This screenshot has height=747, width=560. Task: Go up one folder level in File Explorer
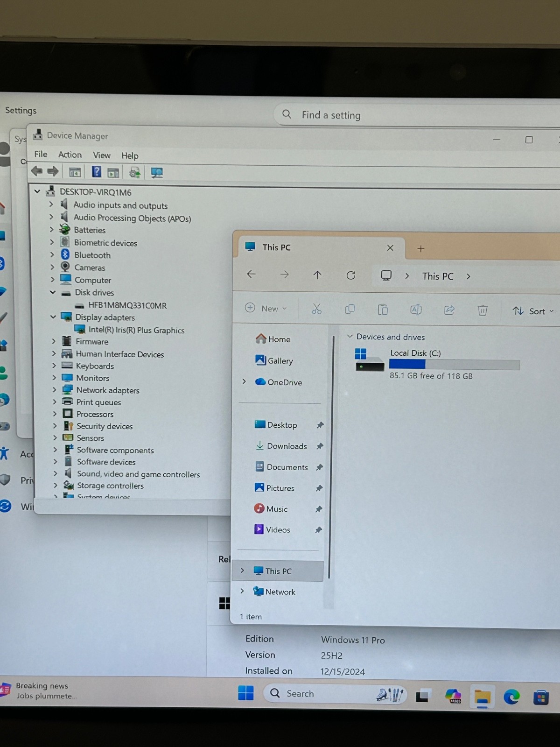click(x=317, y=275)
